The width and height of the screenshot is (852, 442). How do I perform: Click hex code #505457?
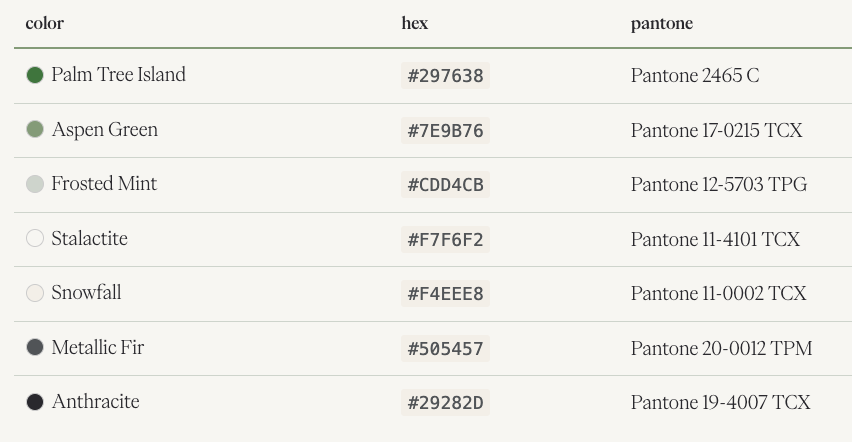tap(445, 348)
